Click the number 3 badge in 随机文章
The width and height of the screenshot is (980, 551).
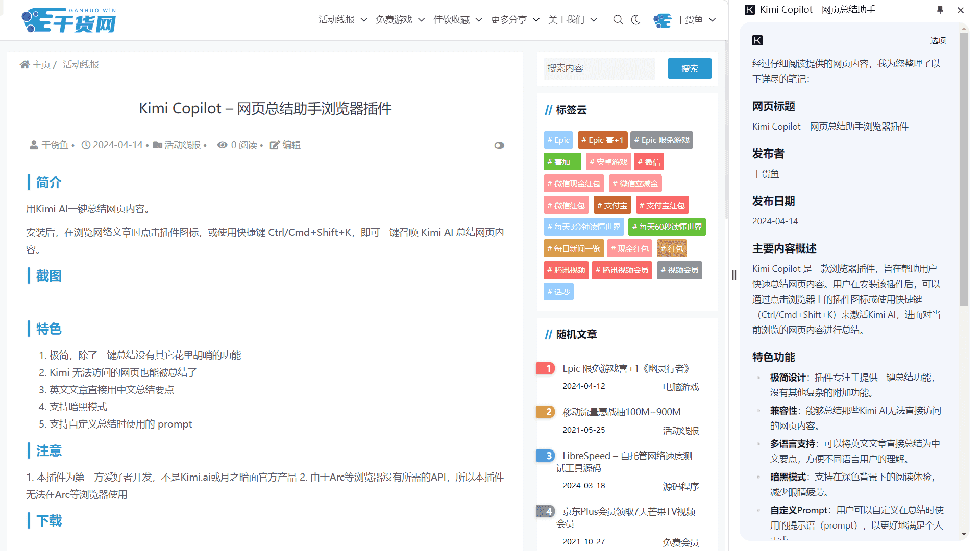click(546, 456)
